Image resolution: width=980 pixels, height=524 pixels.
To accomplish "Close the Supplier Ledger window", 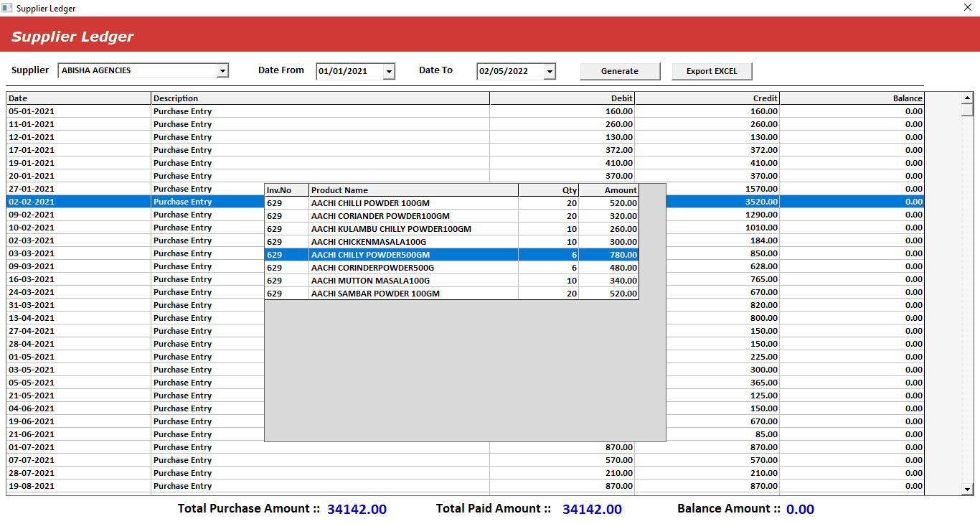I will point(968,8).
